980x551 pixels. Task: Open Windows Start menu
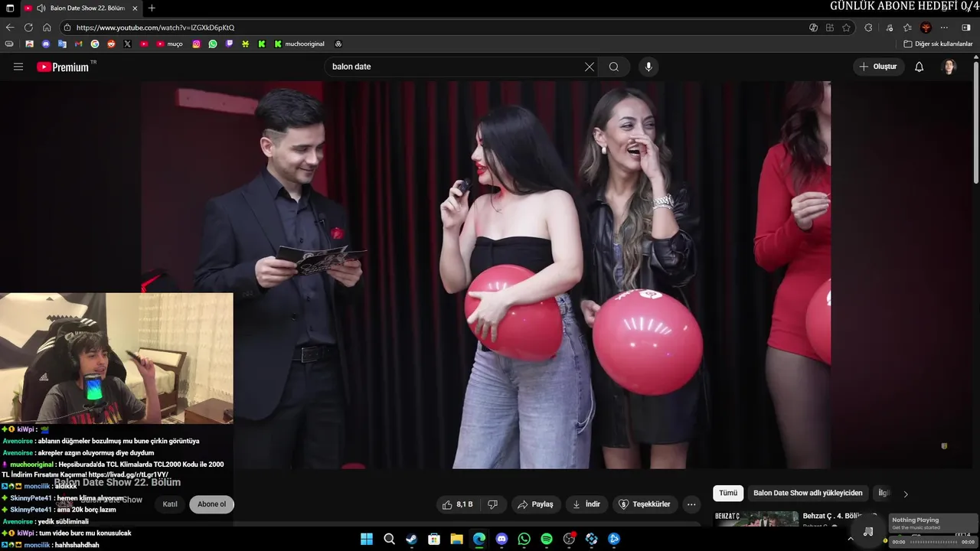pos(367,539)
